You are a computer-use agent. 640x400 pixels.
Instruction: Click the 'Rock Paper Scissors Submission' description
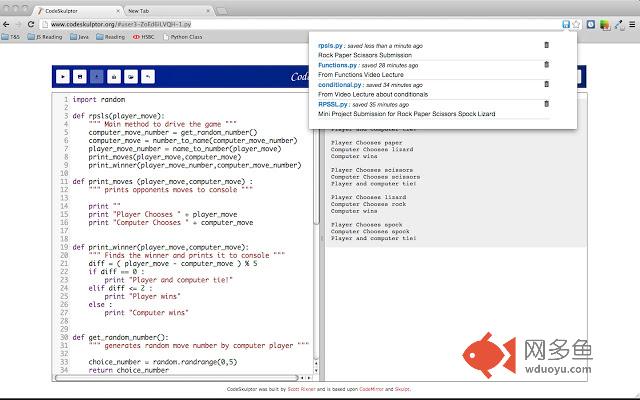[365, 55]
